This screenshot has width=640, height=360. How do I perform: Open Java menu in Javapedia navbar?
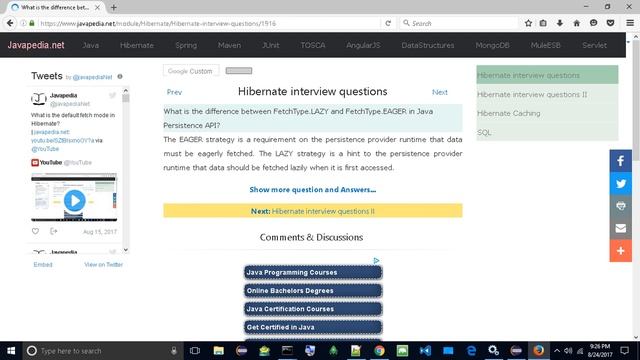91,45
